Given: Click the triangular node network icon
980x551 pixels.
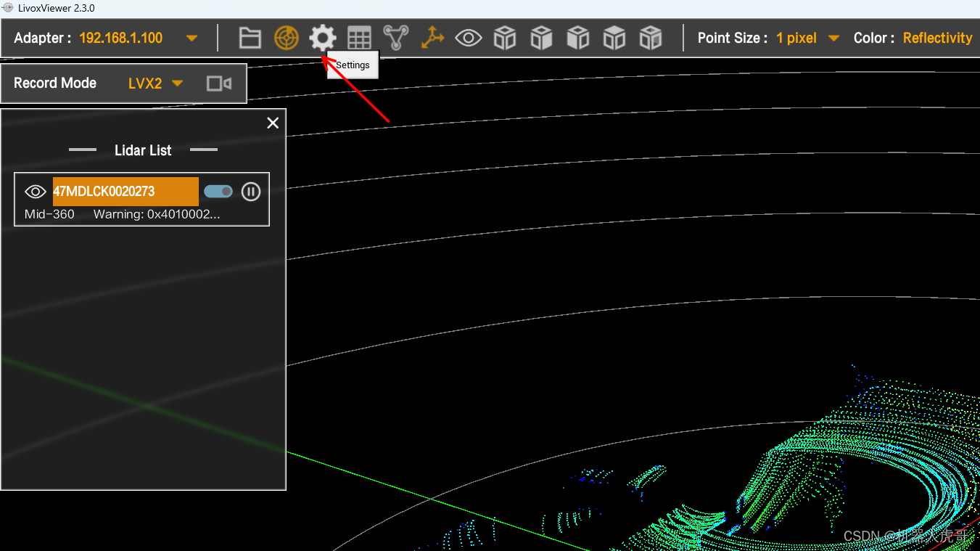Looking at the screenshot, I should pyautogui.click(x=395, y=38).
